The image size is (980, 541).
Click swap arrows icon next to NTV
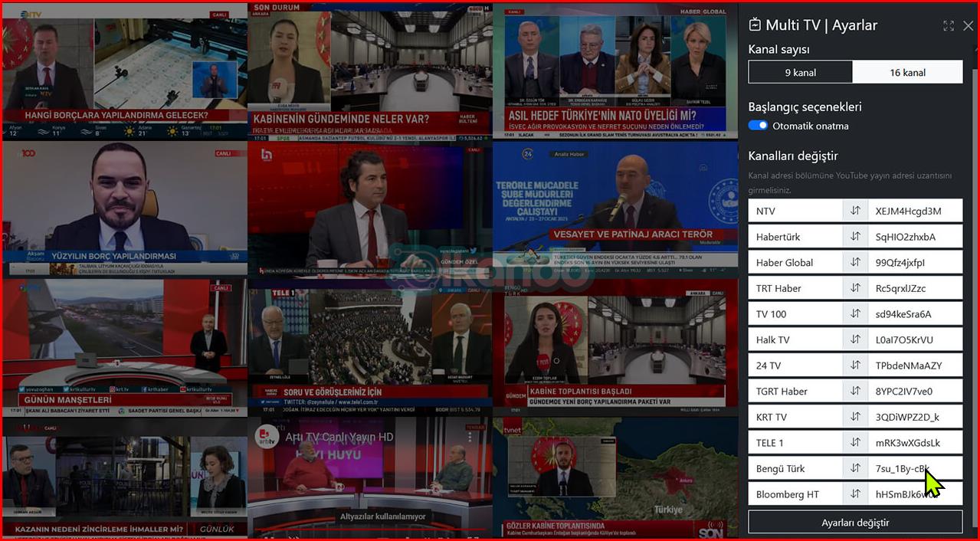click(x=855, y=211)
